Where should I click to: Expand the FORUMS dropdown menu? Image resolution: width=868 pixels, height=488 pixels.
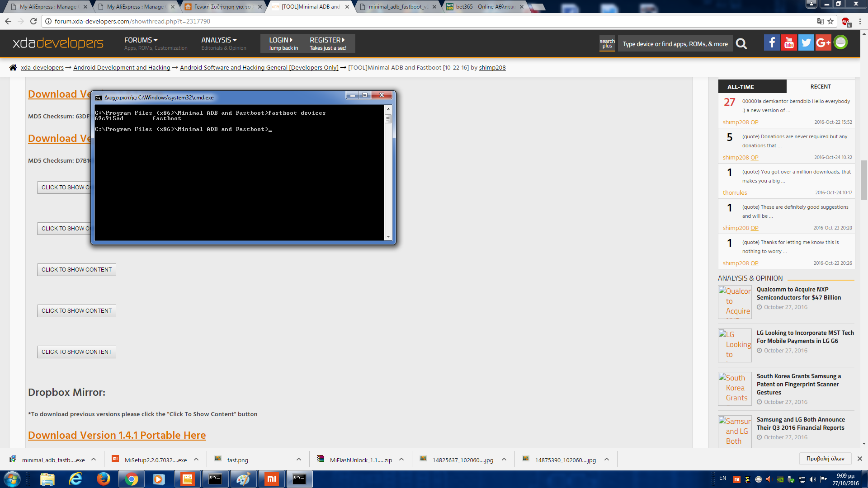click(x=141, y=40)
